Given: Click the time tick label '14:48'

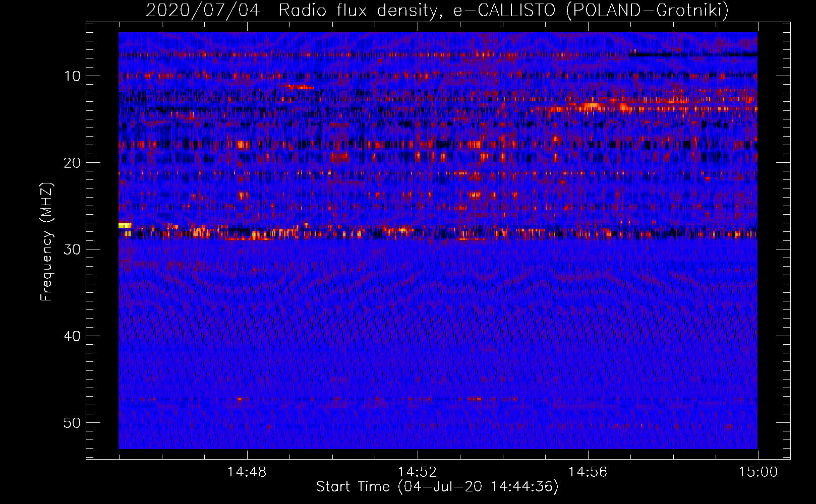Looking at the screenshot, I should [x=247, y=472].
